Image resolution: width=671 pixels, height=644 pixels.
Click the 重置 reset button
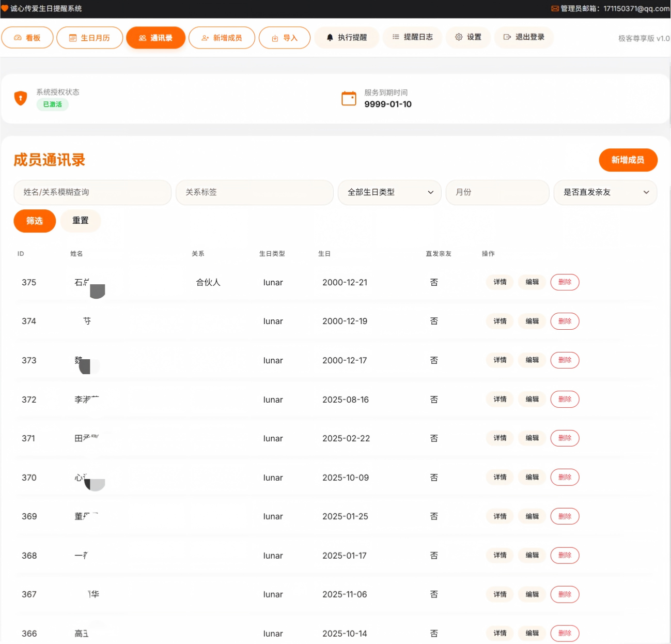click(81, 221)
